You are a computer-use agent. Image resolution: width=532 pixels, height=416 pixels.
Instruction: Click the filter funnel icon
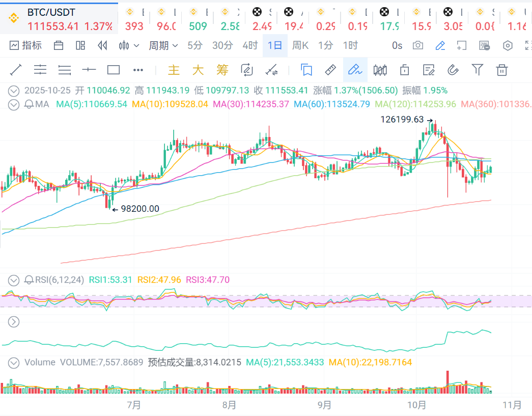point(477,70)
